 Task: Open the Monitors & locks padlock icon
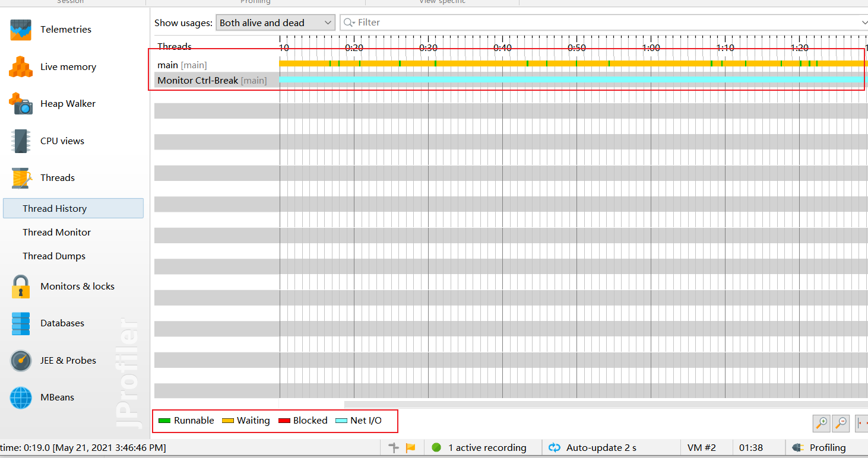(x=21, y=287)
